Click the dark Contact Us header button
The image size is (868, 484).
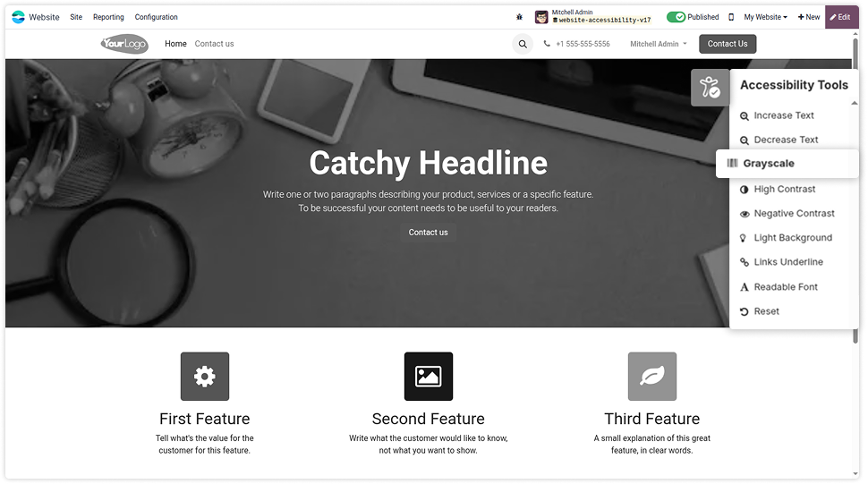point(728,44)
